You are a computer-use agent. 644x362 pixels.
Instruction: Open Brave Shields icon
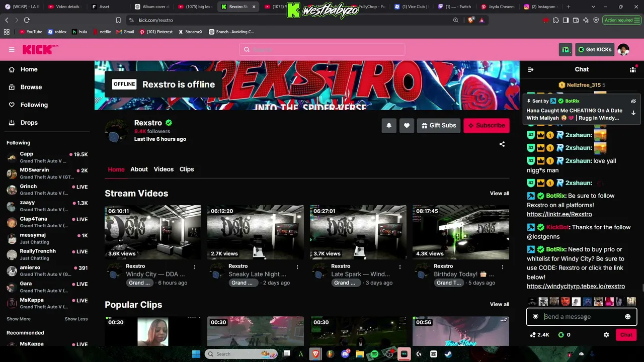[471, 20]
